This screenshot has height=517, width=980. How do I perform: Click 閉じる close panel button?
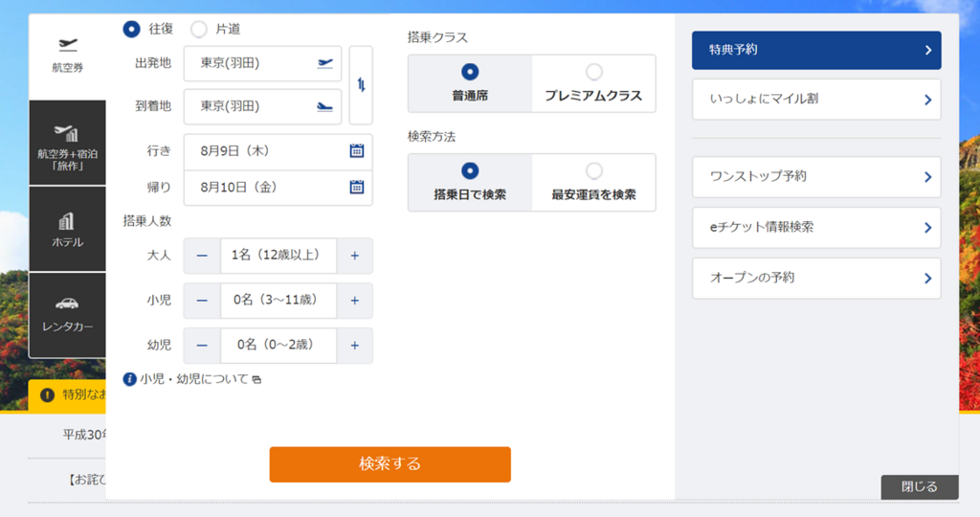click(x=920, y=487)
